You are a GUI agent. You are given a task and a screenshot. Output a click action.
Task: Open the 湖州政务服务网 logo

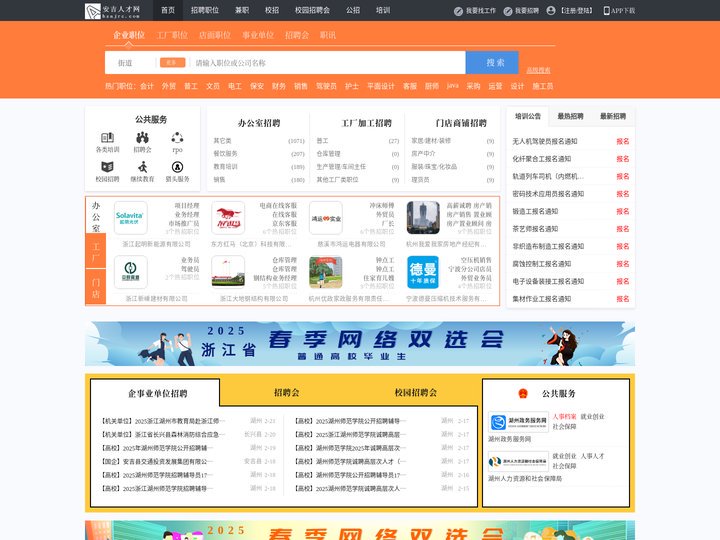click(518, 422)
